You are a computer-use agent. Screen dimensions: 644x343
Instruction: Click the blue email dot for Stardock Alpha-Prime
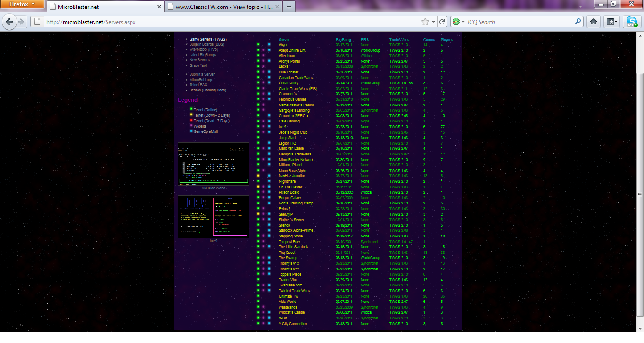tap(269, 230)
